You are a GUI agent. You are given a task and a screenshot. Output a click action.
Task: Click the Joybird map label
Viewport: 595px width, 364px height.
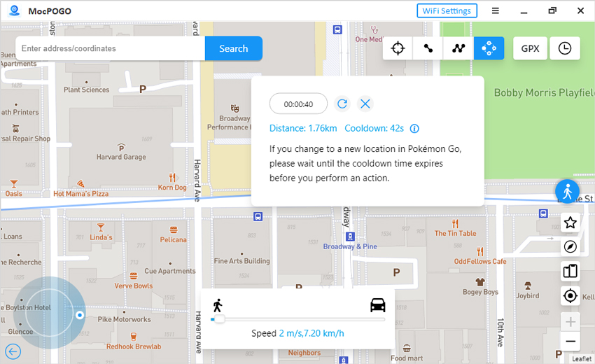tap(528, 295)
